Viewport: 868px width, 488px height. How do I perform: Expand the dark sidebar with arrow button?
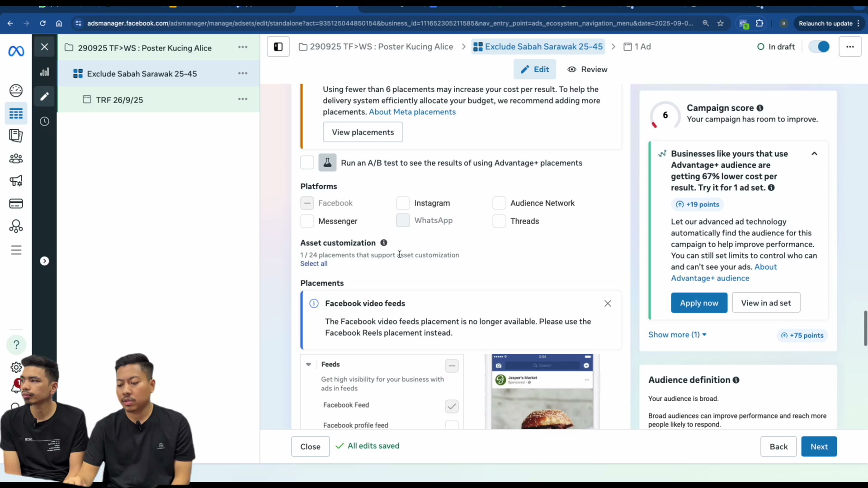[44, 261]
